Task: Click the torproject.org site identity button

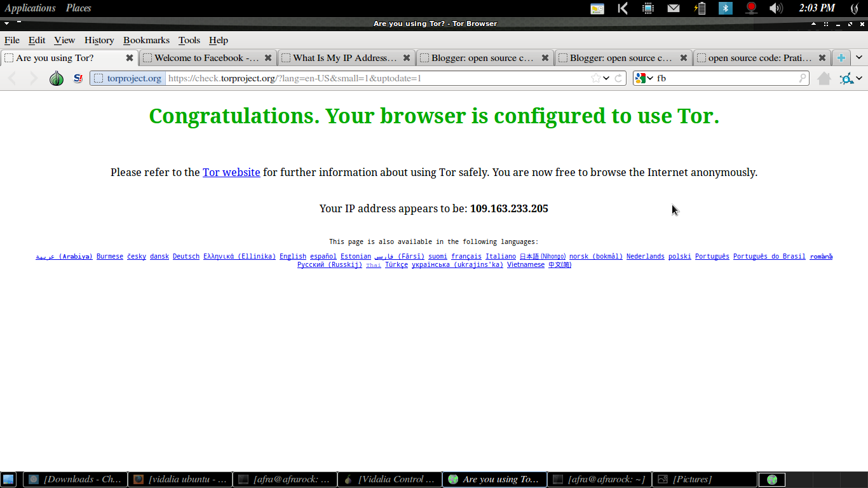Action: point(128,78)
